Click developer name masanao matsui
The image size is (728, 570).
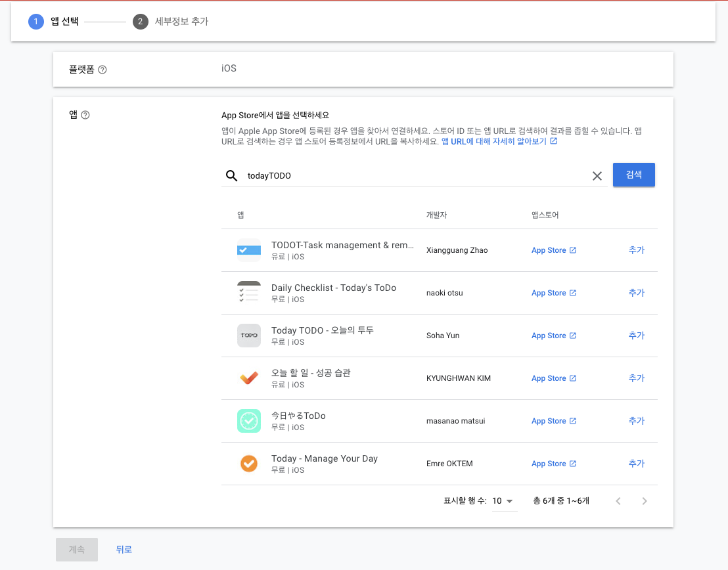(x=455, y=421)
